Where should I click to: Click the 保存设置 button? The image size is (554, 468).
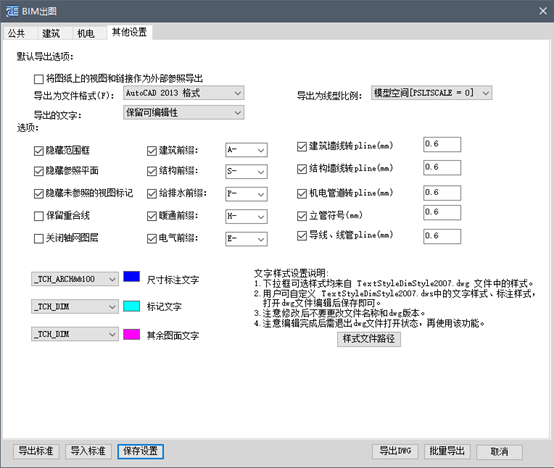tap(140, 451)
